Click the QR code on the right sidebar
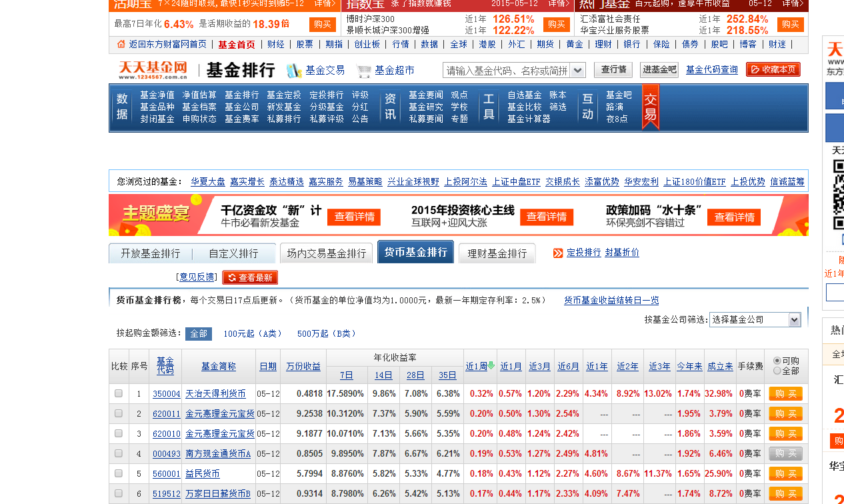This screenshot has width=844, height=504. pyautogui.click(x=839, y=195)
